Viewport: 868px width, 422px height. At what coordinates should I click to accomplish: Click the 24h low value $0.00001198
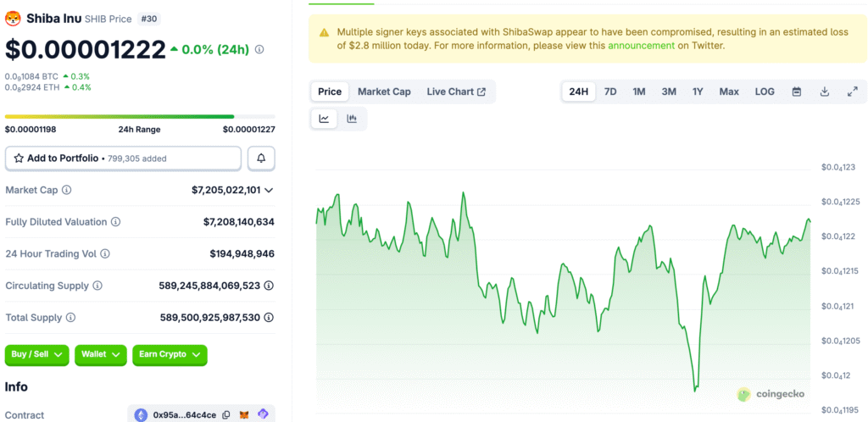(x=31, y=130)
